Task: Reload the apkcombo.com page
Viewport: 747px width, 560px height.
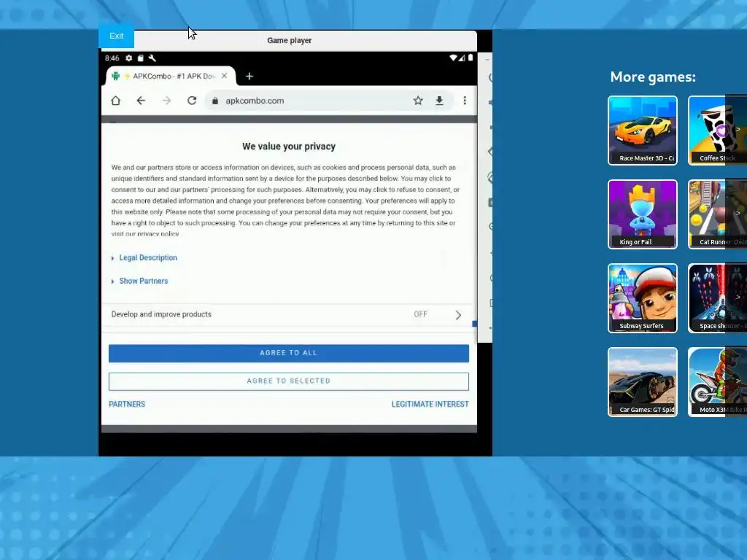Action: pyautogui.click(x=192, y=101)
